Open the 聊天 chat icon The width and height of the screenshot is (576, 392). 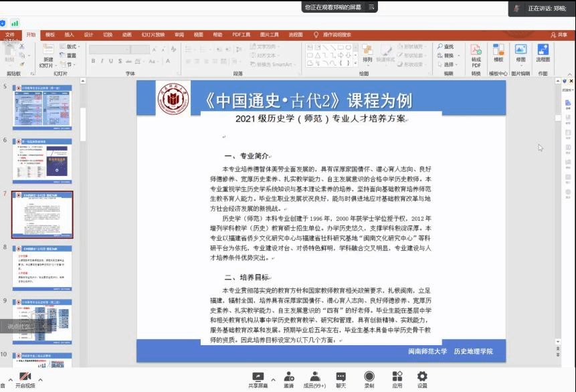(x=341, y=379)
